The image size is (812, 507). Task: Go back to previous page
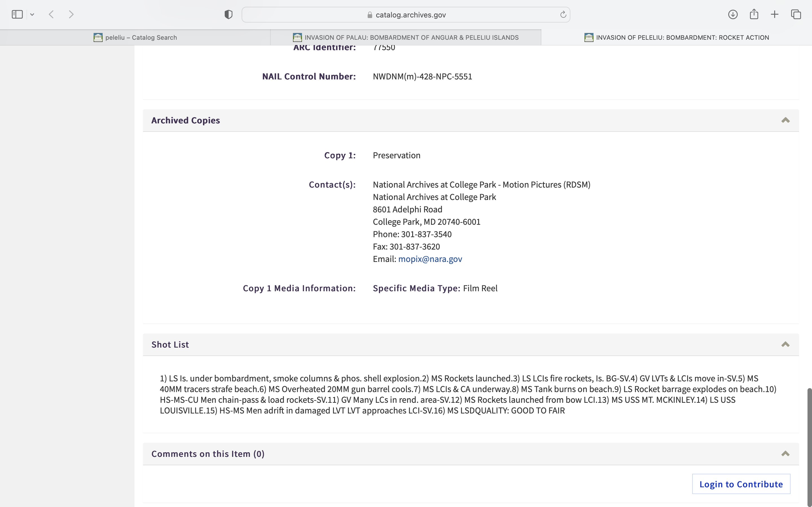[x=51, y=14]
